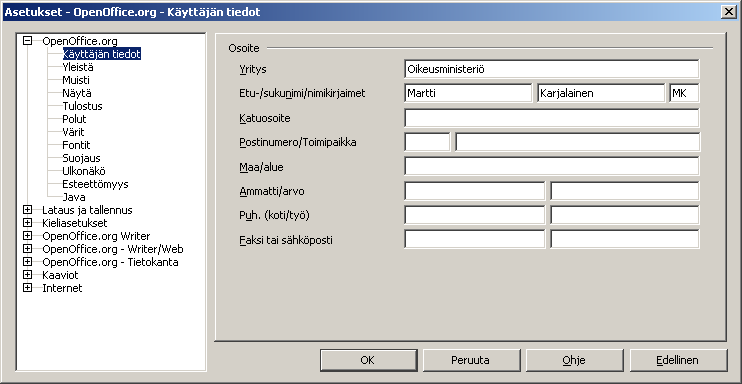Open the Tulostus settings page
The width and height of the screenshot is (742, 384).
82,106
